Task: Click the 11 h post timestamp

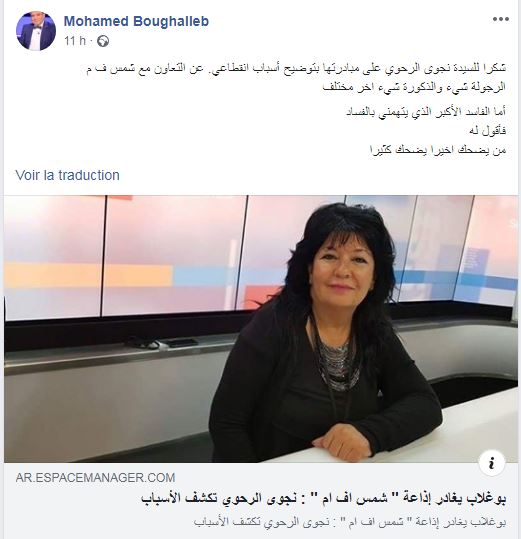Action: pos(75,41)
